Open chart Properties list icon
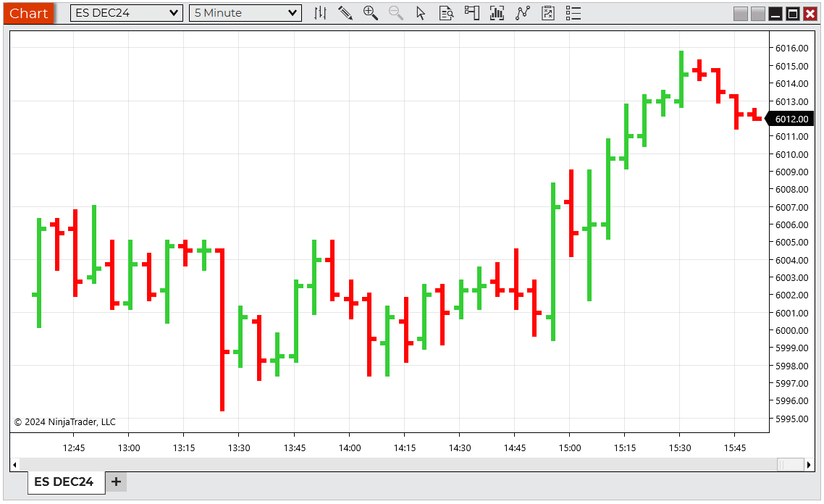Viewport: 824px width, 504px height. [573, 13]
